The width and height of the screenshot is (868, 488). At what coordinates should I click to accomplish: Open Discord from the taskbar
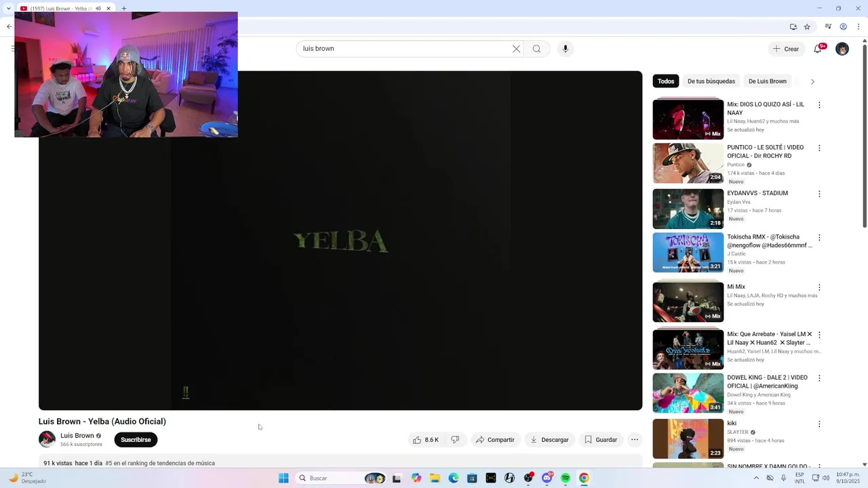click(x=547, y=479)
